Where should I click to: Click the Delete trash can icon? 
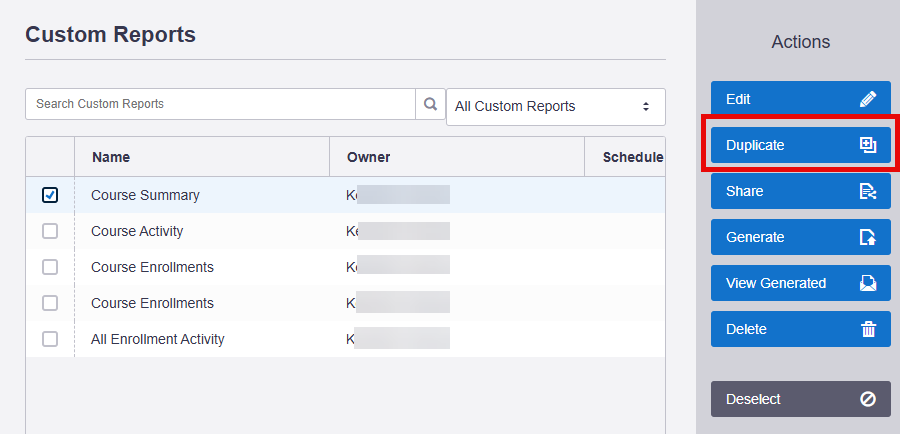[868, 329]
